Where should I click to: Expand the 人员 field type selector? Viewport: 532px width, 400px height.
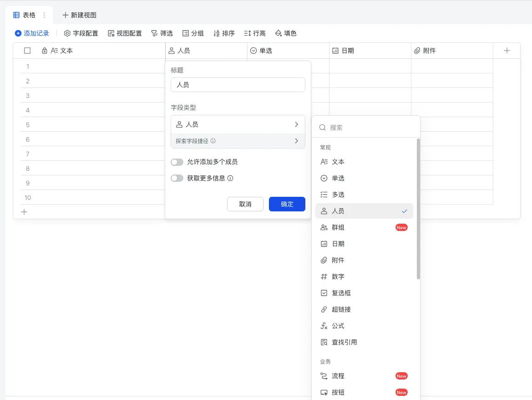coord(238,124)
